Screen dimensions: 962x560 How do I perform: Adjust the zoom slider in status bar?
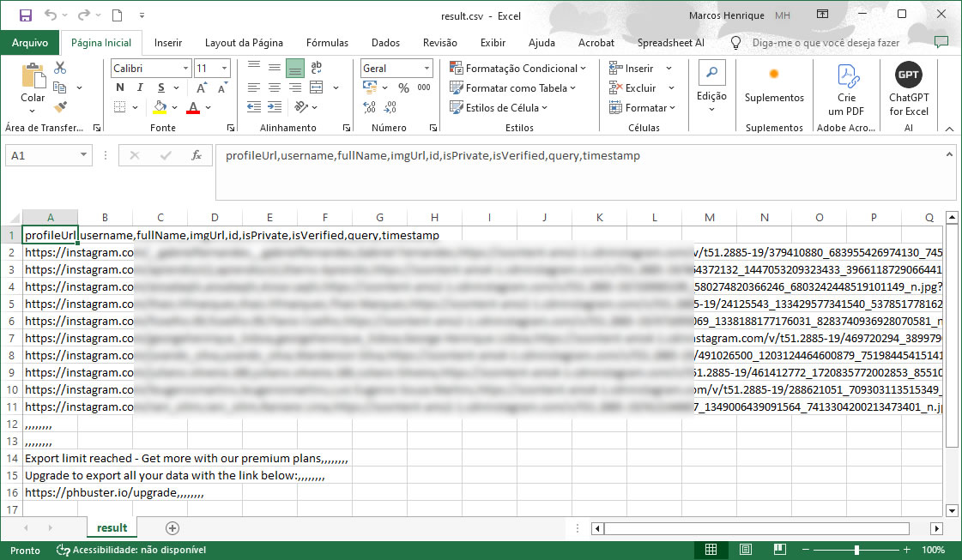pos(856,550)
